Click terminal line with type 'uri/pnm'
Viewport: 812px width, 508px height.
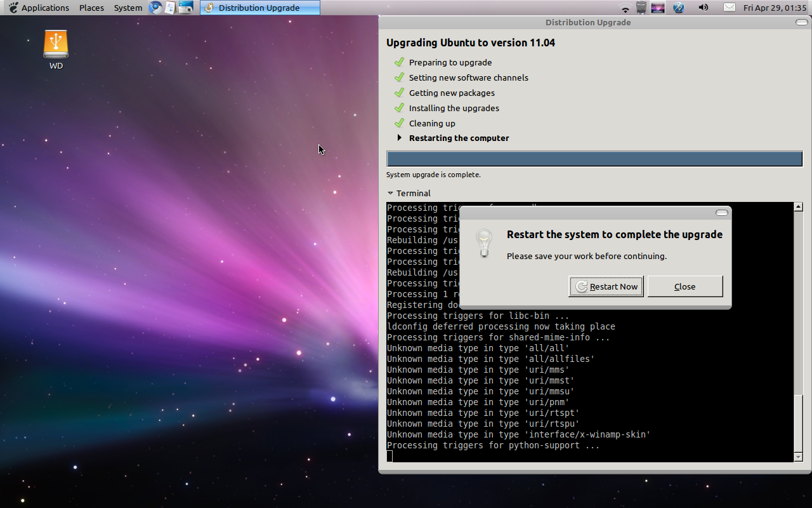tap(478, 402)
